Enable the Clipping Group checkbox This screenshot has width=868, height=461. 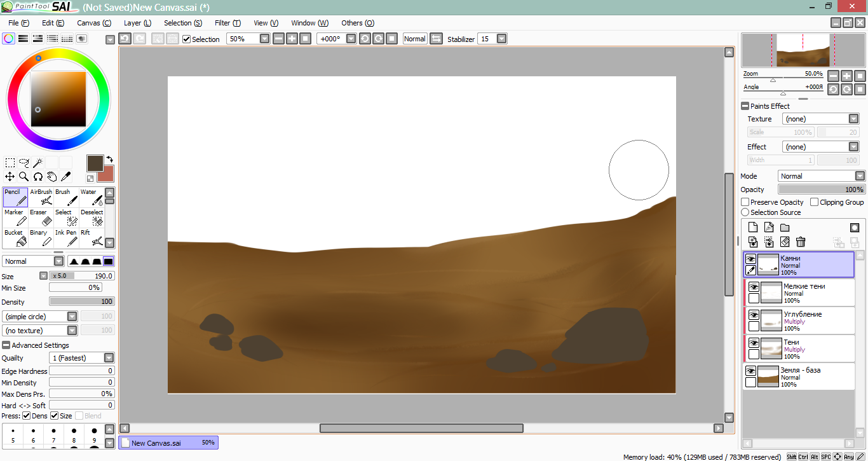815,202
